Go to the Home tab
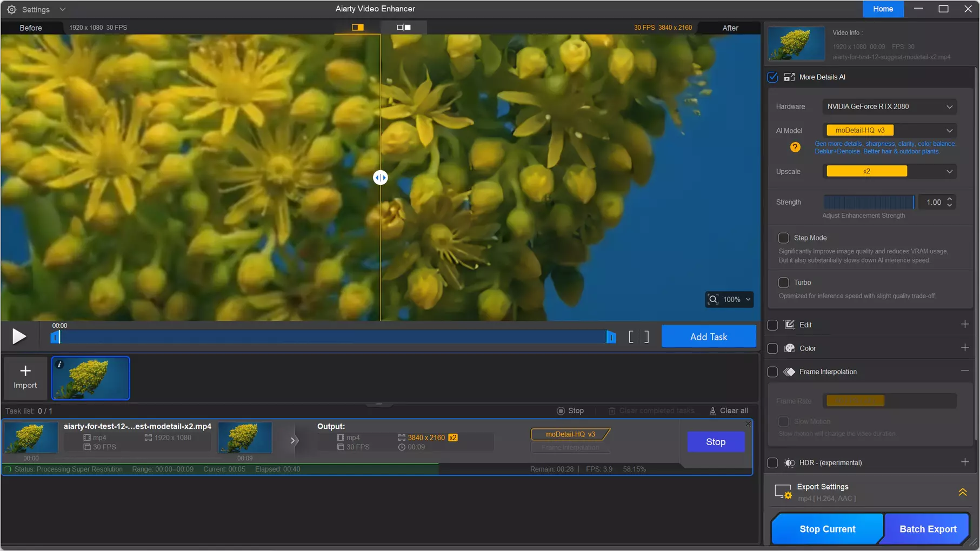The height and width of the screenshot is (551, 980). point(883,9)
